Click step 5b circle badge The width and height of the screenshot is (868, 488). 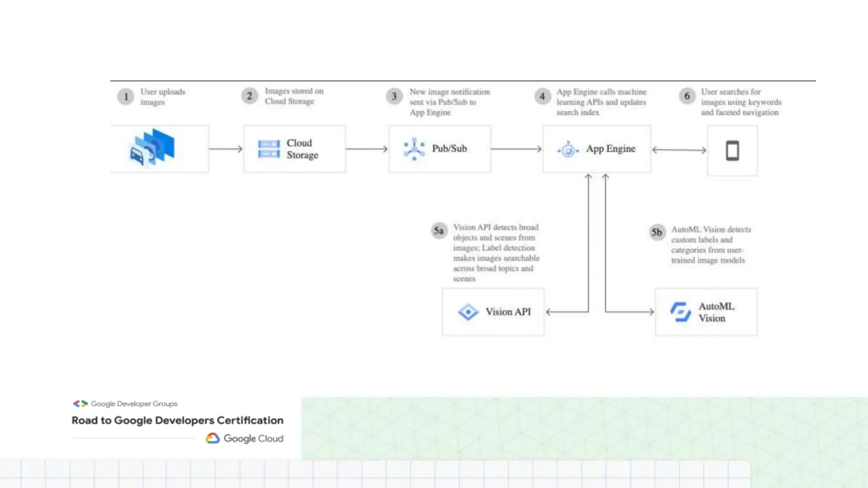657,232
